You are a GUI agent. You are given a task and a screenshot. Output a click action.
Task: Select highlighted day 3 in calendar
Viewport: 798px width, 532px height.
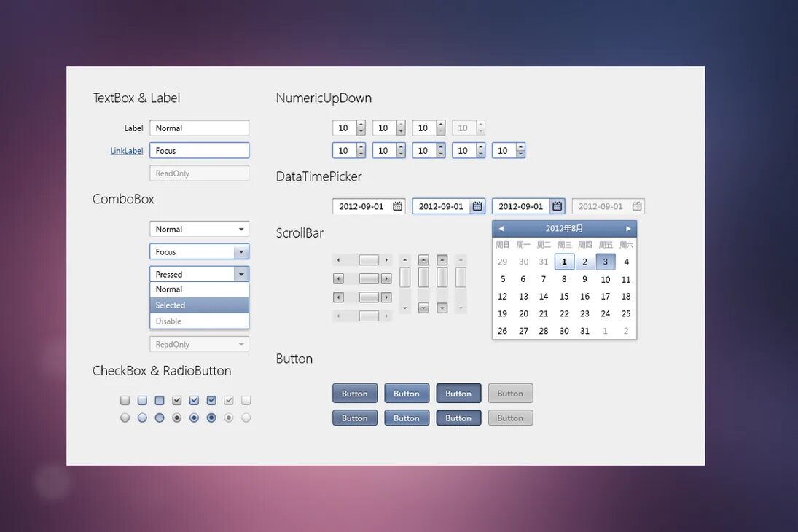(605, 262)
